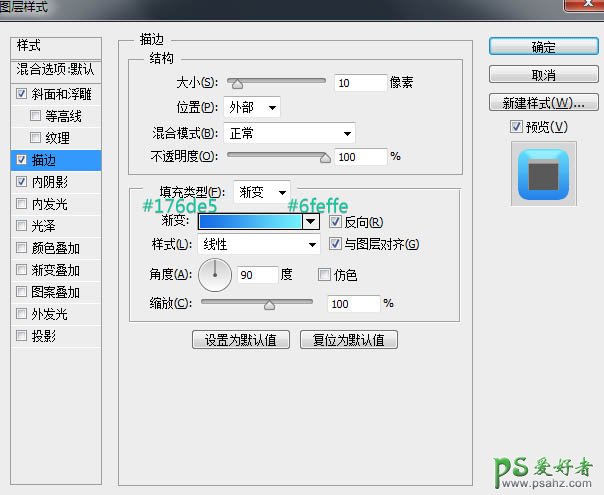Screen dimensions: 604x495
Task: Enable the 等高线 contour checkbox
Action: pyautogui.click(x=36, y=116)
